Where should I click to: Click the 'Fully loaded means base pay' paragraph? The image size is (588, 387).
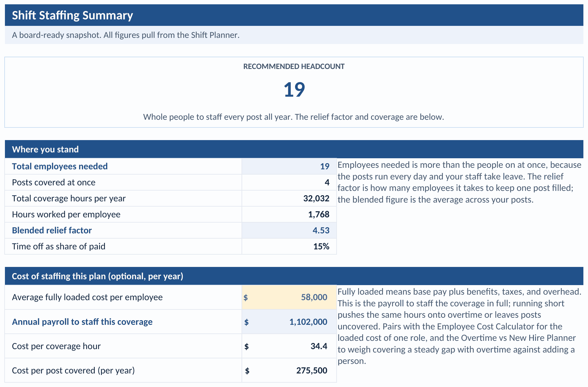coord(459,326)
